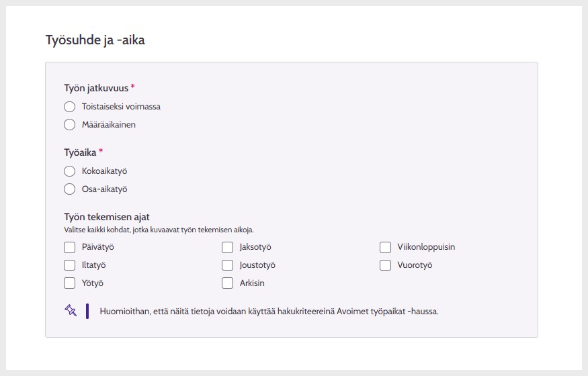The width and height of the screenshot is (588, 376).
Task: Pick the Osa-aikatyö radio button
Action: pos(69,189)
